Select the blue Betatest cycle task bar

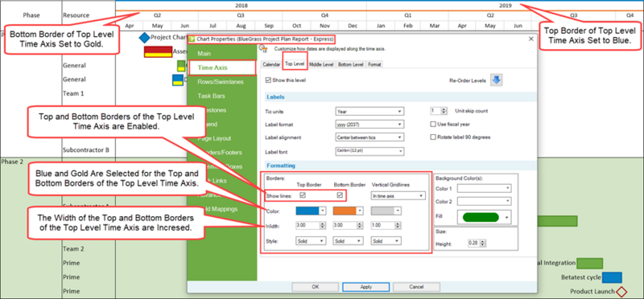(612, 277)
